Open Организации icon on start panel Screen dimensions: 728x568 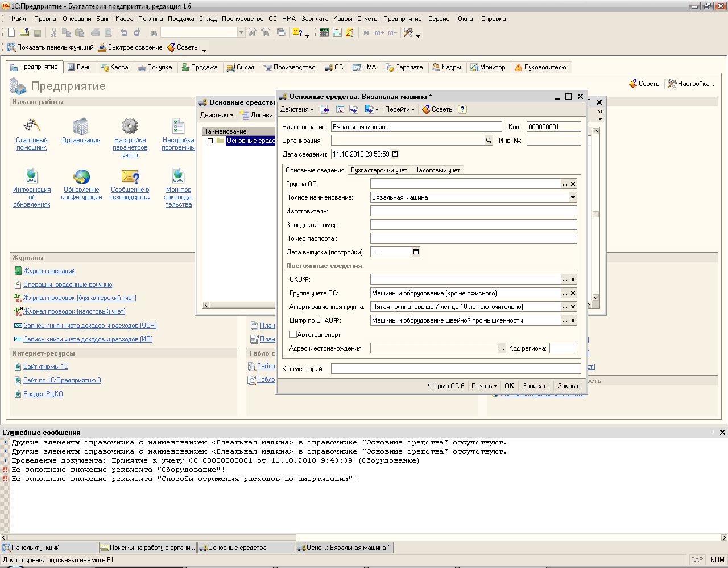click(x=81, y=126)
